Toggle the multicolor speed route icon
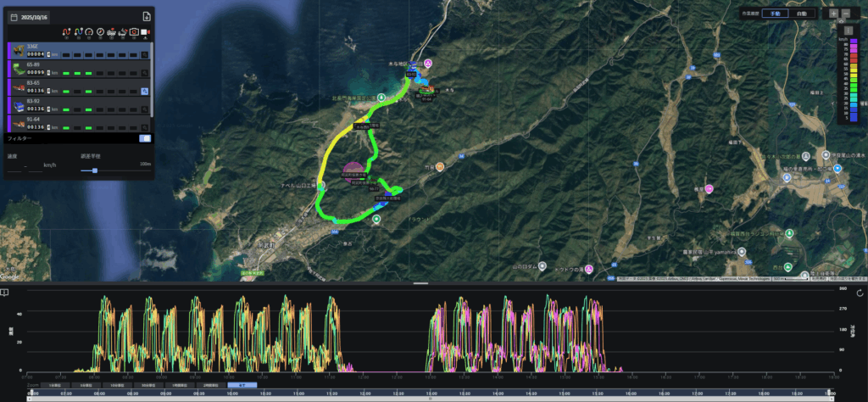 [79, 31]
